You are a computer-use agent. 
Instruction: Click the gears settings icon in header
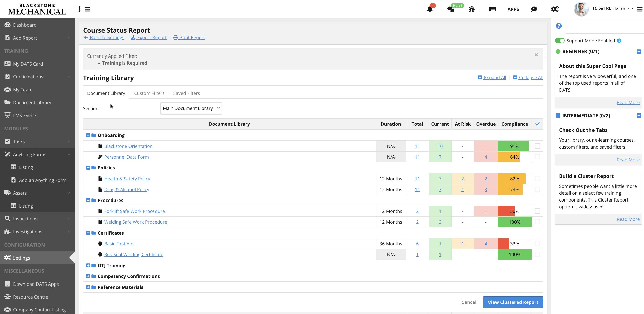click(x=555, y=9)
